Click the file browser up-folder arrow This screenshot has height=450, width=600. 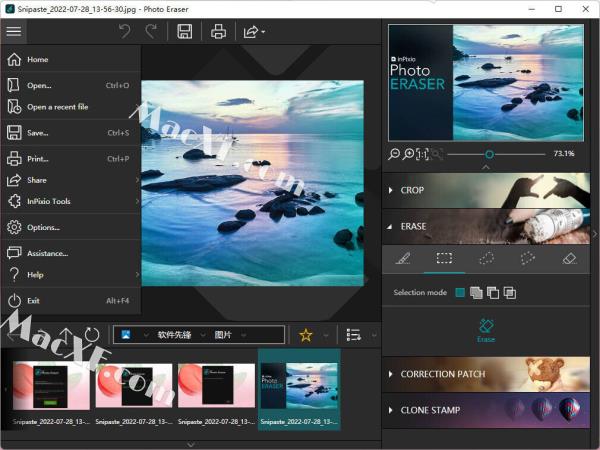pyautogui.click(x=66, y=335)
